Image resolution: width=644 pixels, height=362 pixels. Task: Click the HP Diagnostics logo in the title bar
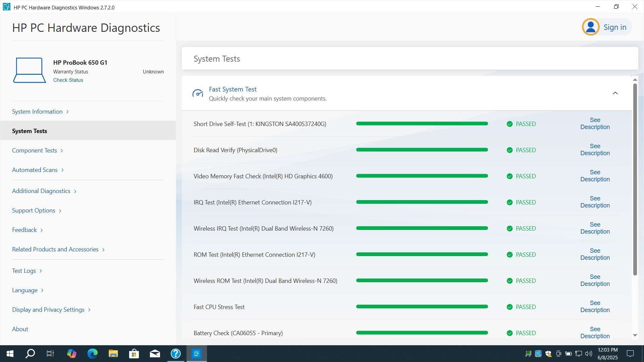tap(6, 7)
